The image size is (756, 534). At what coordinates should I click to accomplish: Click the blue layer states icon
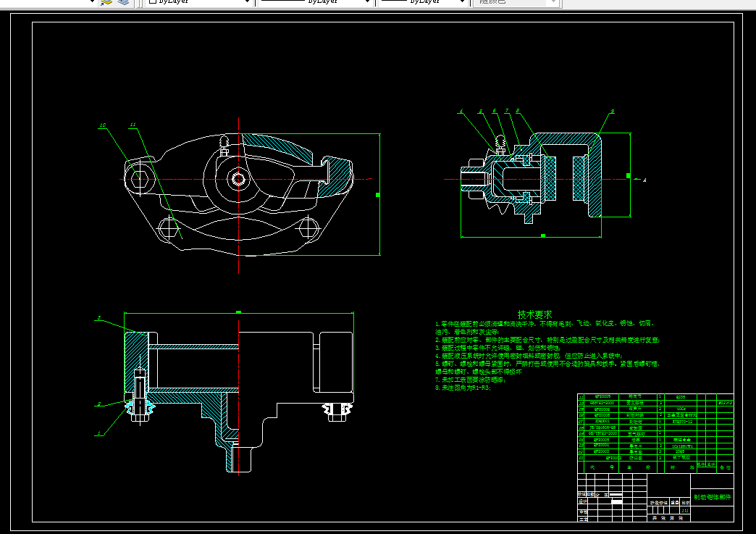coord(123,2)
